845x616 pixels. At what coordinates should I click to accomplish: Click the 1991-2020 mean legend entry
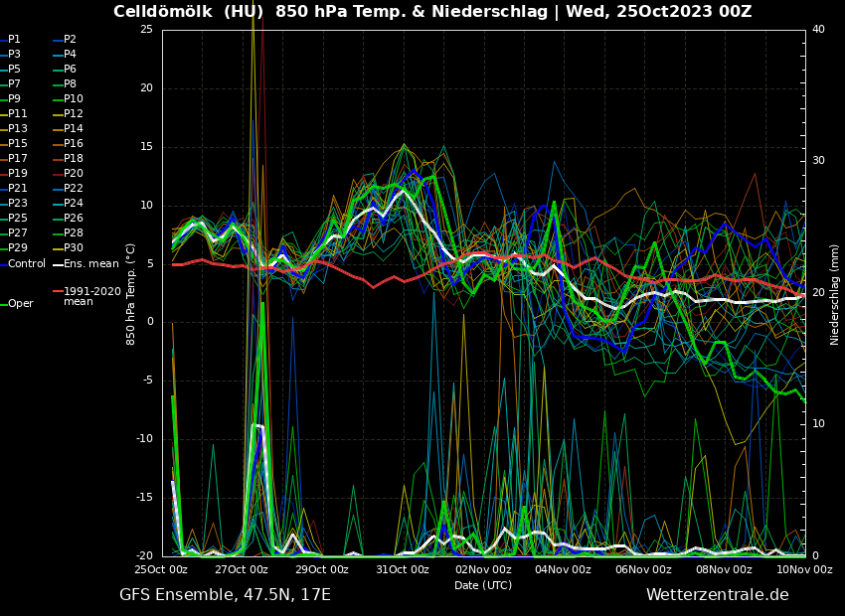(x=91, y=296)
